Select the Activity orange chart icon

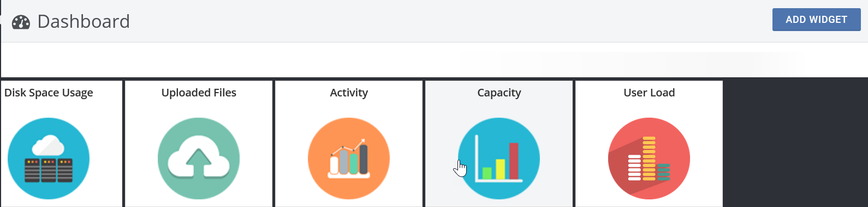[x=349, y=159]
